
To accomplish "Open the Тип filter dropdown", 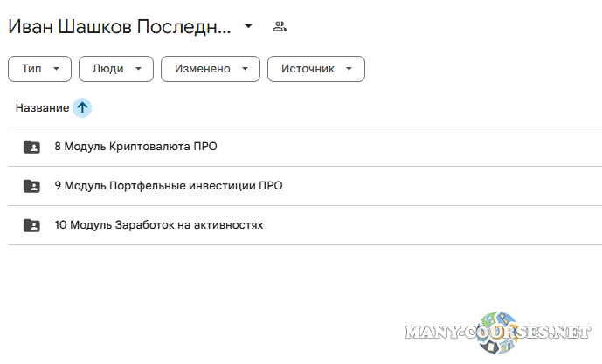I will pos(38,69).
